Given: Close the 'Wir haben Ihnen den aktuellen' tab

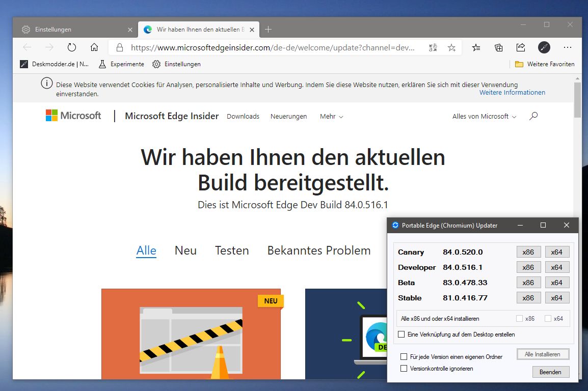Looking at the screenshot, I should [x=252, y=30].
